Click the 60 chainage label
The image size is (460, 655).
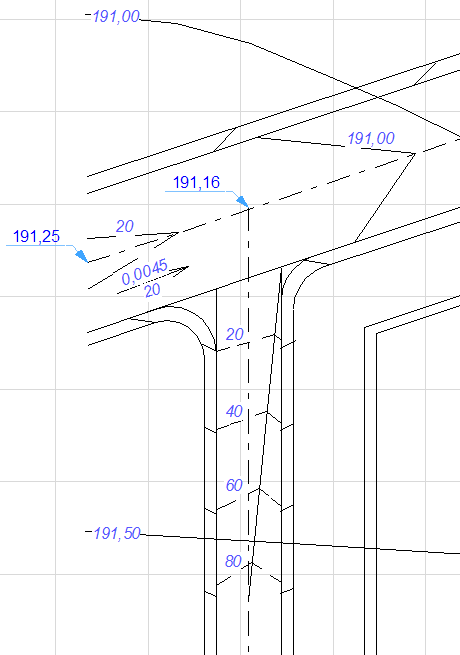point(234,485)
